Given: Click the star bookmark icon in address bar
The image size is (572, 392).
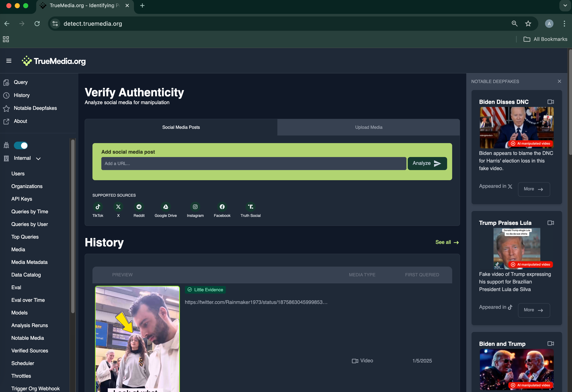Looking at the screenshot, I should pos(528,24).
